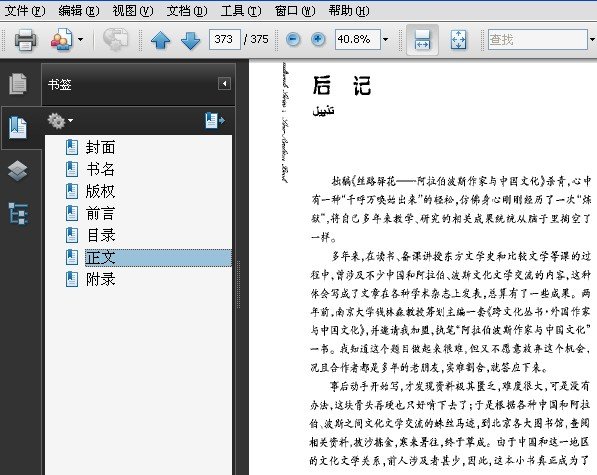The image size is (597, 475).
Task: Click the zoom percentage field 40.8%
Action: point(358,39)
